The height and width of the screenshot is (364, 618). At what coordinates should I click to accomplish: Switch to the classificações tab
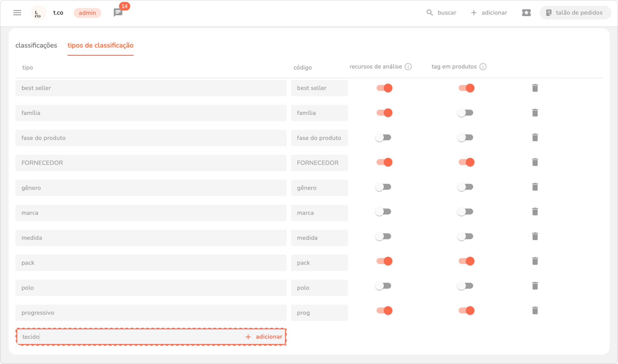click(36, 45)
